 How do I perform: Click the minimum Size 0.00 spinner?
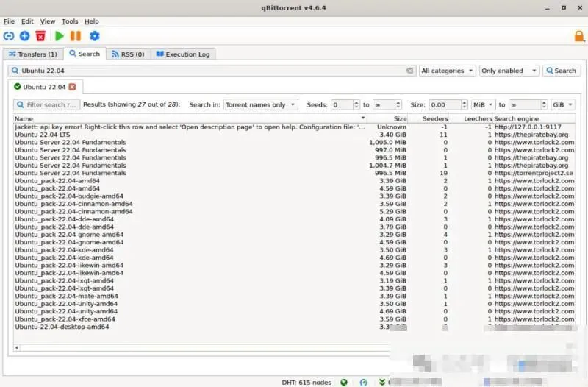(x=448, y=104)
